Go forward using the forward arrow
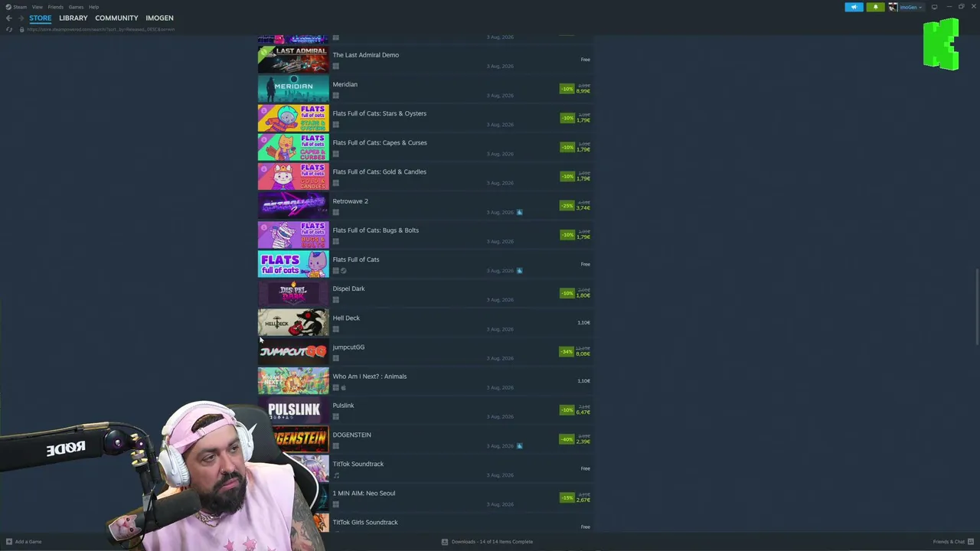This screenshot has height=551, width=980. [21, 18]
